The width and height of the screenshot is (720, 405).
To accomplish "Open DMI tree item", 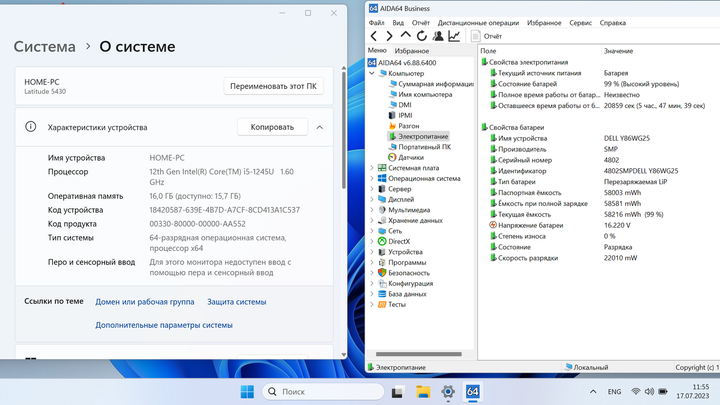I will pos(400,105).
